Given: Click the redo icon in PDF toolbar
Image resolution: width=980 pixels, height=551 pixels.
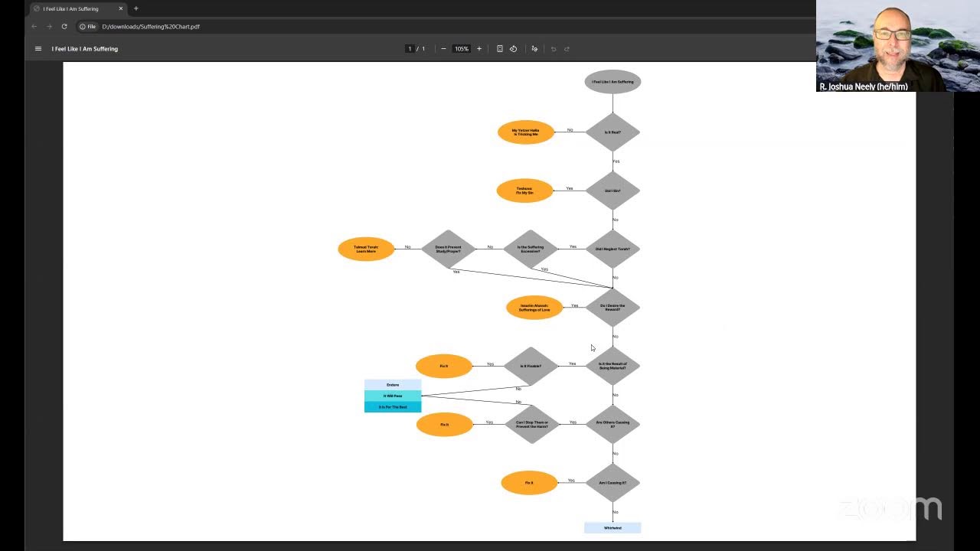Looking at the screenshot, I should pos(567,49).
